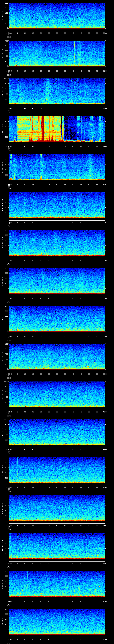
Task: Select the loud red spectrogram starting at 21:32:00
Action: (x=57, y=129)
